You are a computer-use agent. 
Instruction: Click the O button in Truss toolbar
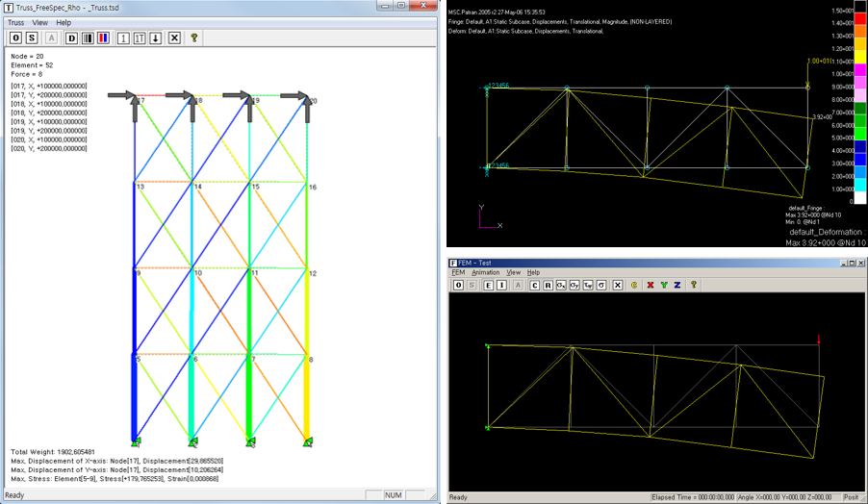pos(16,38)
